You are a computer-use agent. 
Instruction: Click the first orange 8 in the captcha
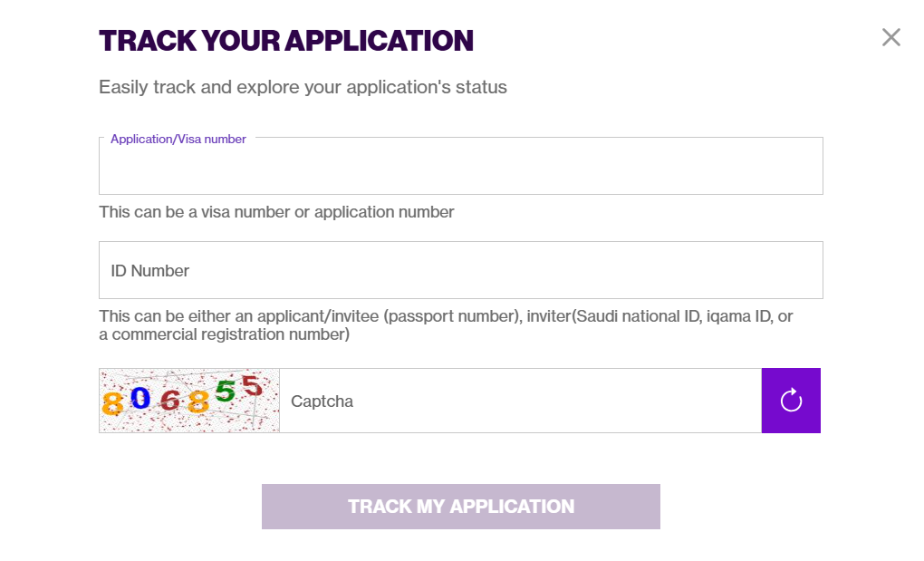coord(112,404)
